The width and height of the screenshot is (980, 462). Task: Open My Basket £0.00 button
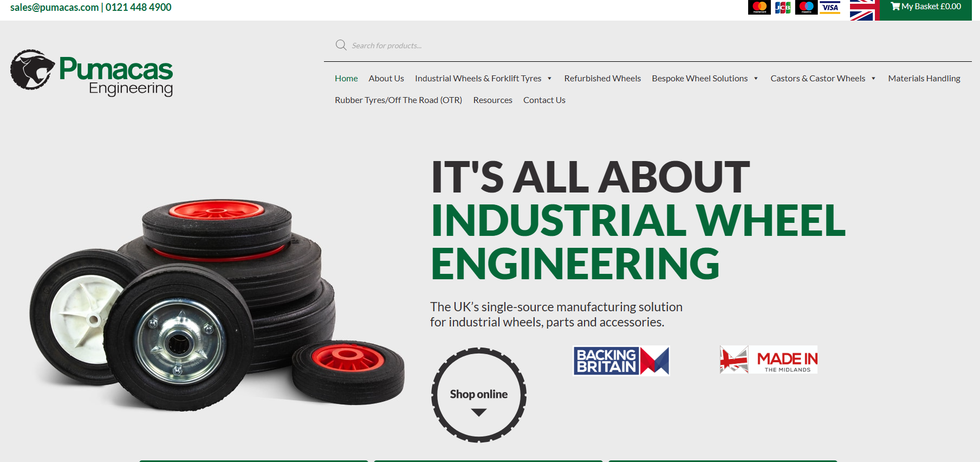pos(926,7)
